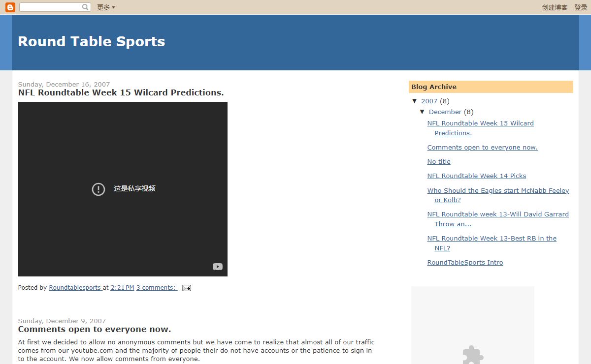Screen dimensions: 591x364
Task: Click the missing plugin puzzle icon
Action: (x=473, y=355)
